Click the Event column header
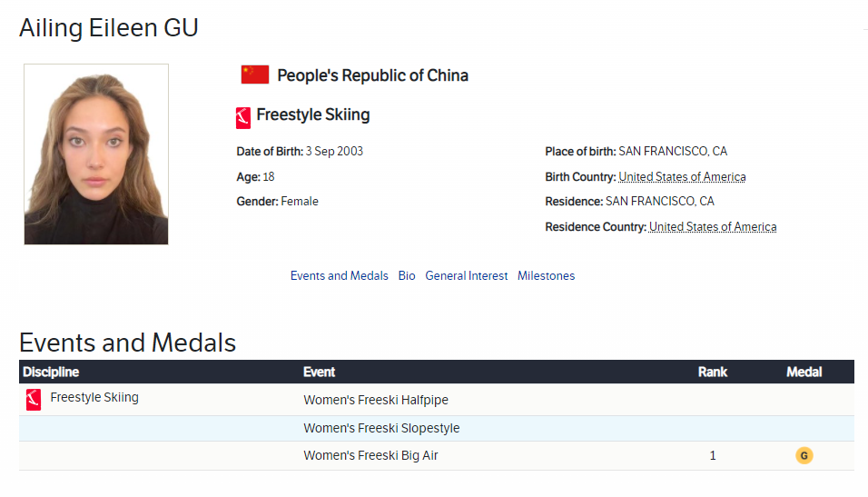This screenshot has height=497, width=868. 319,372
